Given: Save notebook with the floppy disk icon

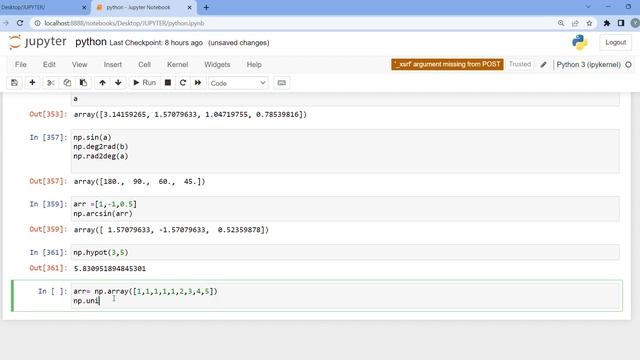Looking at the screenshot, I should coord(14,83).
